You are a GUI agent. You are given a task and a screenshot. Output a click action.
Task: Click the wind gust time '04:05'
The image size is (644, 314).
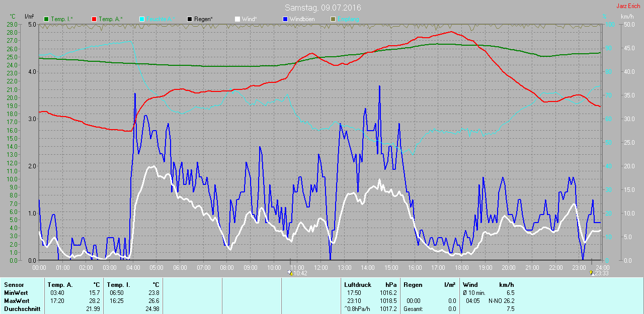(472, 301)
